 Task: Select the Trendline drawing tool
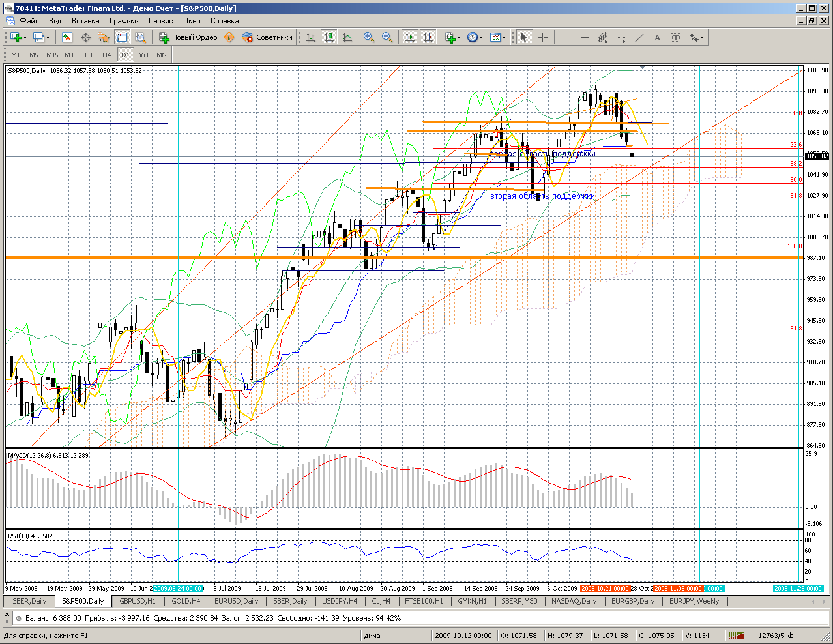[x=639, y=37]
